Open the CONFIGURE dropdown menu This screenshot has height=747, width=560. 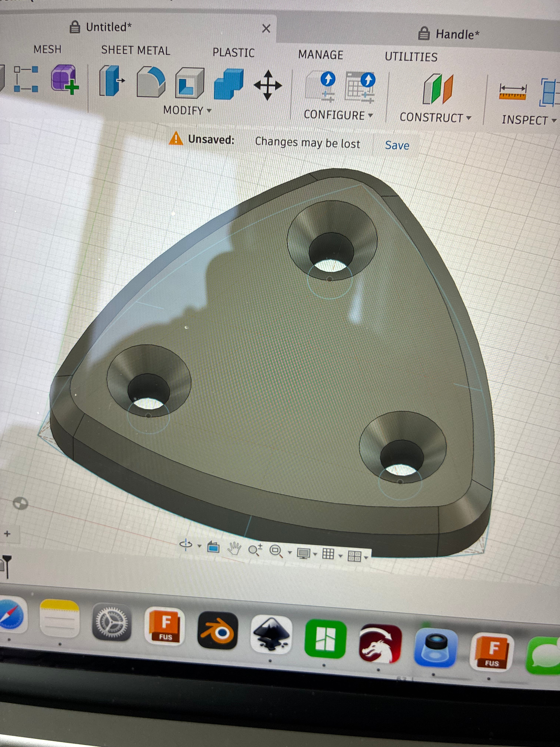click(338, 115)
